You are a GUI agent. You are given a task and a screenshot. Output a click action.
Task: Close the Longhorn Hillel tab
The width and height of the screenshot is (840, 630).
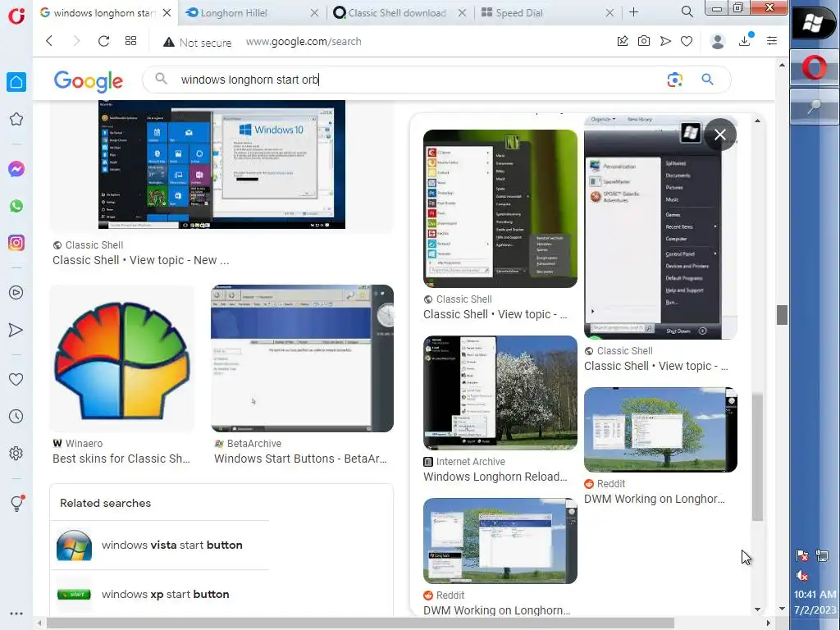tap(314, 13)
